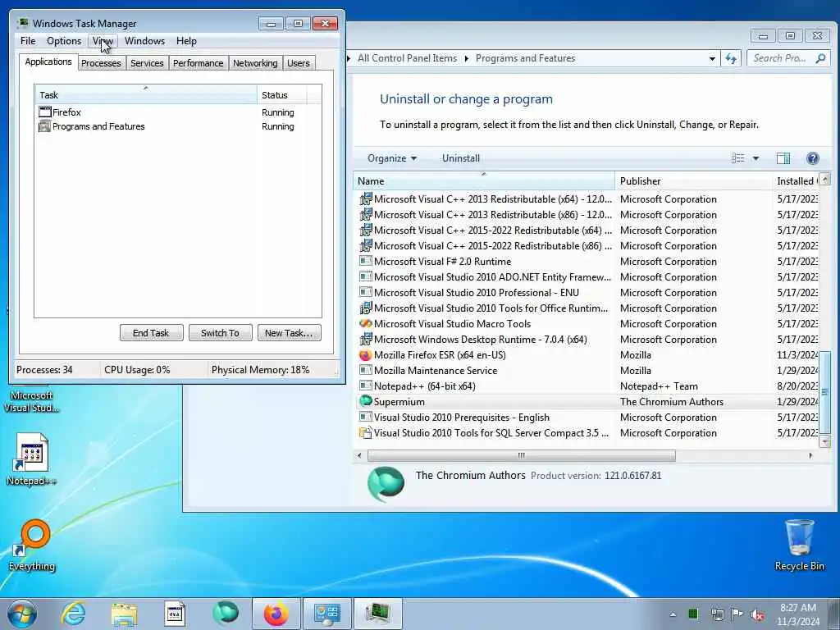Image resolution: width=840 pixels, height=630 pixels.
Task: Open the Start menu orb
Action: click(x=22, y=614)
